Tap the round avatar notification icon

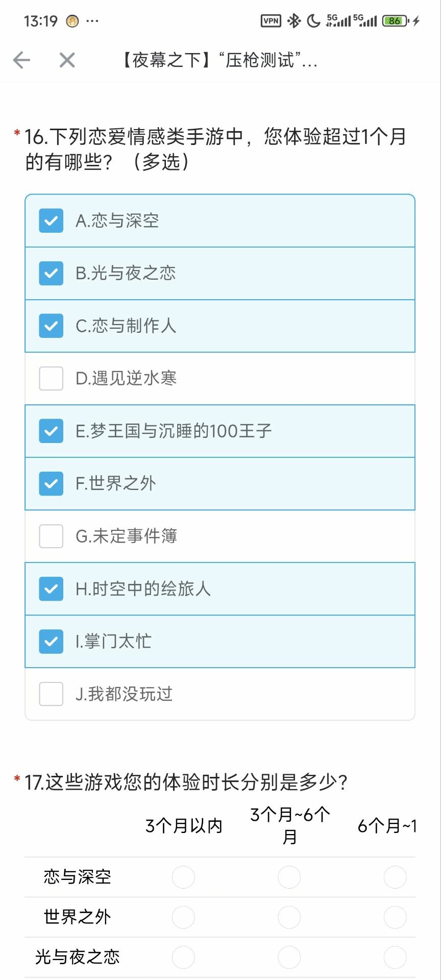point(72,21)
